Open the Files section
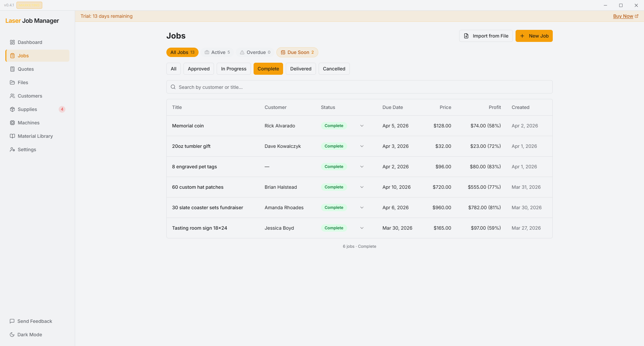The image size is (644, 346). click(23, 82)
